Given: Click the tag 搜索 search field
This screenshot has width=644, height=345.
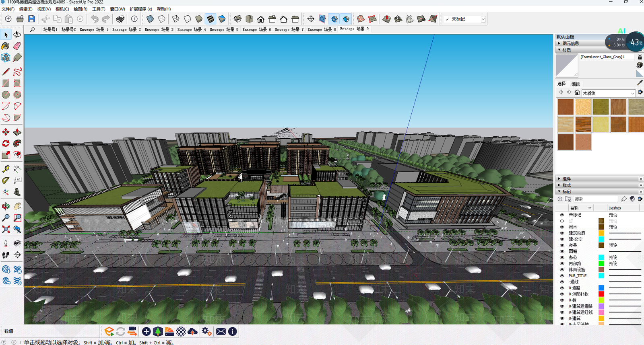Looking at the screenshot, I should coord(596,199).
